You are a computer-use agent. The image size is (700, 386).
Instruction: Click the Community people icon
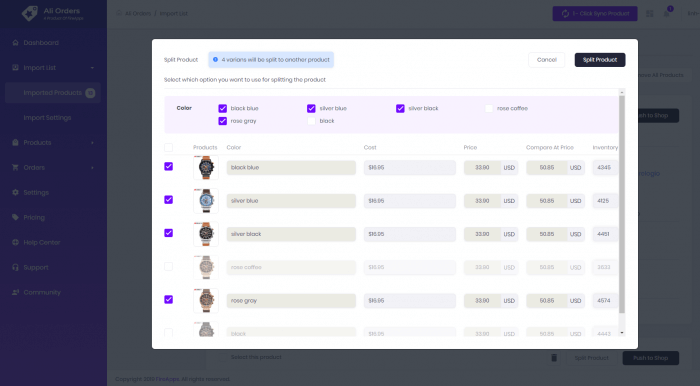15,292
